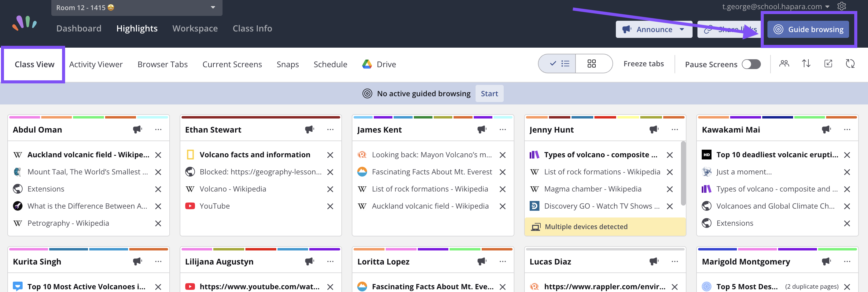
Task: Click the Guide browsing button
Action: [x=808, y=29]
